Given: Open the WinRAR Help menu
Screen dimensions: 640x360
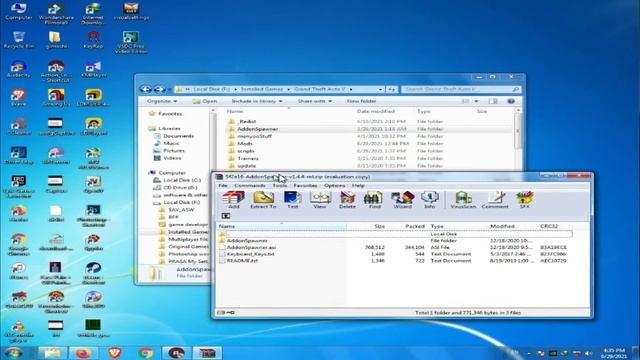Looking at the screenshot, I should pyautogui.click(x=358, y=186).
